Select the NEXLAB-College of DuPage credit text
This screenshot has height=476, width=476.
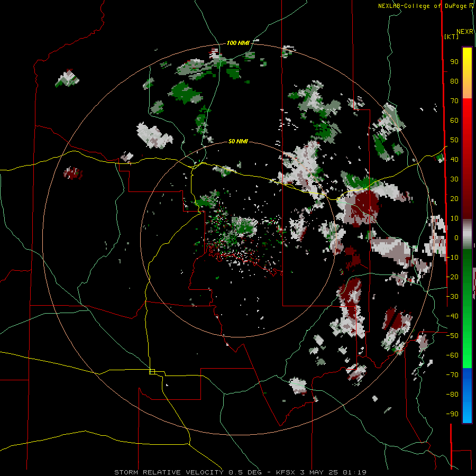coord(425,6)
